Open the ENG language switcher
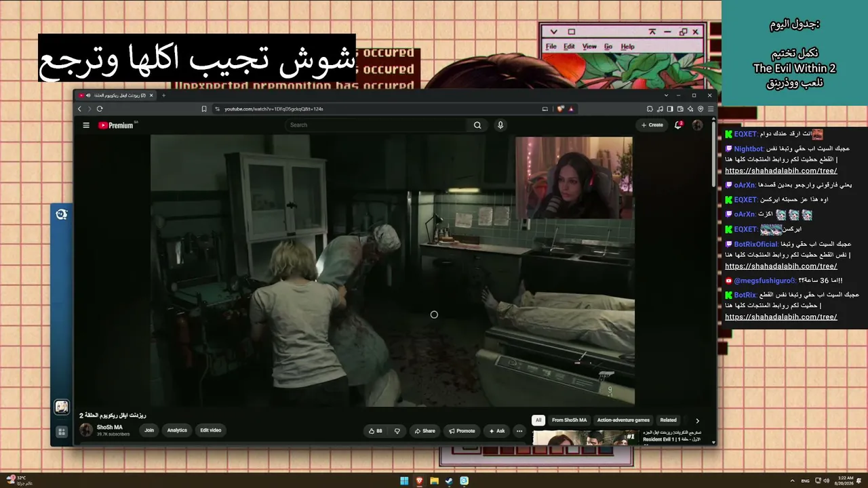 tap(806, 481)
